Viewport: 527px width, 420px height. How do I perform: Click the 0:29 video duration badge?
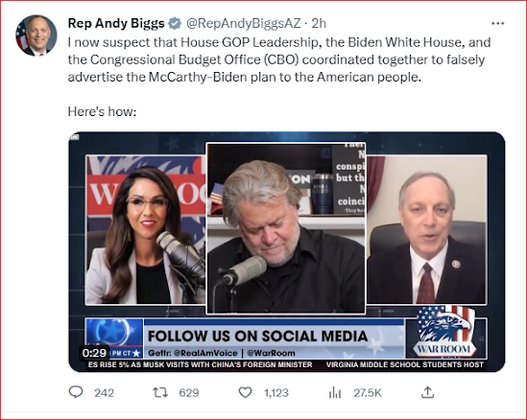tap(94, 353)
